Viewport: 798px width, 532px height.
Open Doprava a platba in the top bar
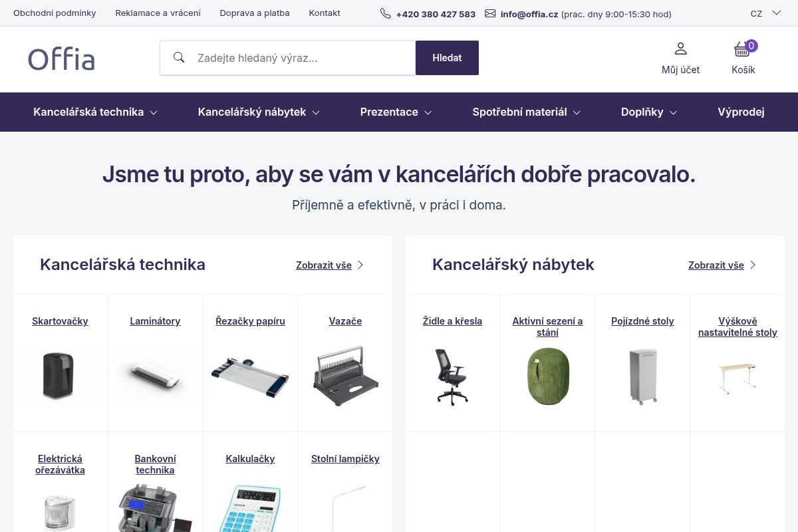click(255, 13)
